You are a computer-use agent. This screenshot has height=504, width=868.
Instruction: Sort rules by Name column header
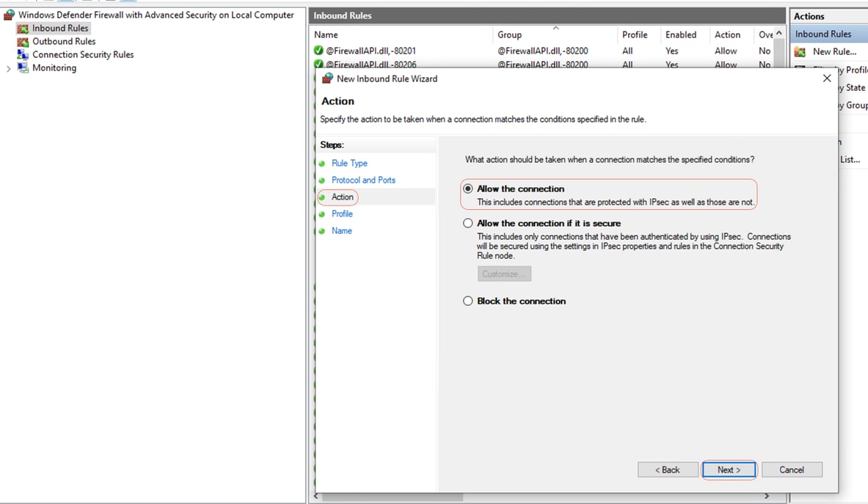pyautogui.click(x=401, y=34)
